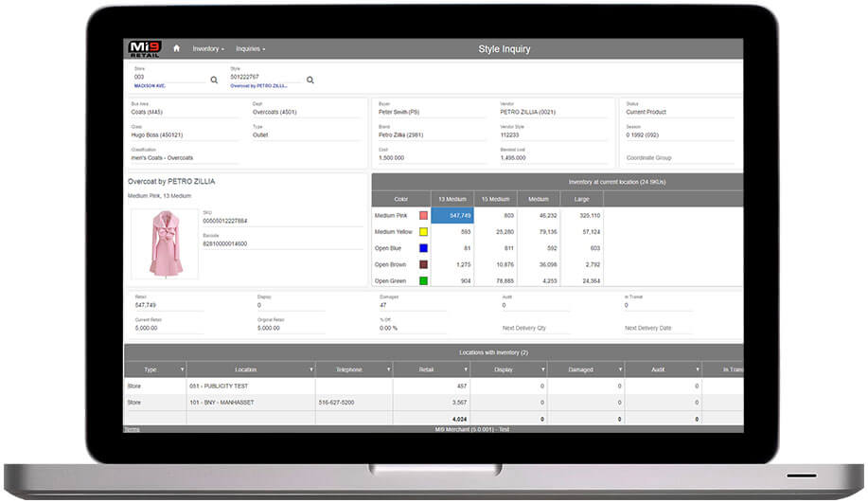Screen dimensions: 868x503
Task: Select the 051 - PUBLICITY TEST location row
Action: (x=434, y=386)
